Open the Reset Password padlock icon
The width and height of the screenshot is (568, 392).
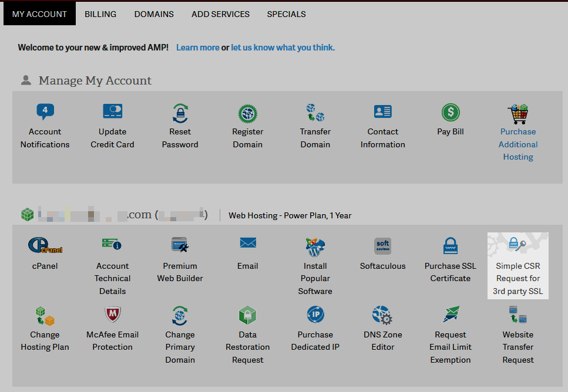coord(180,113)
